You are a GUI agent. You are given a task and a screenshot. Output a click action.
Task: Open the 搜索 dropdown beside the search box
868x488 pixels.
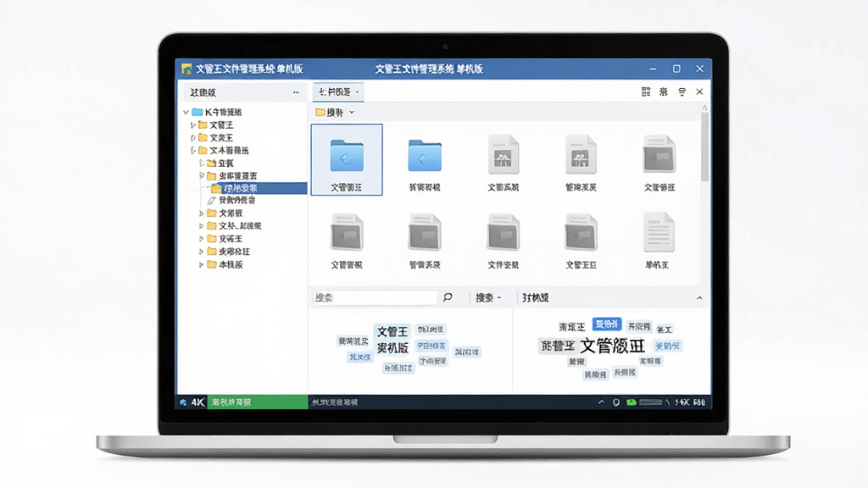pos(487,297)
